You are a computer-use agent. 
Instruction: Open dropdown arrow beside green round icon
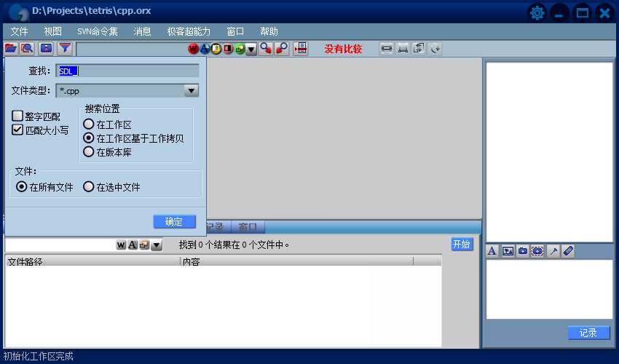tap(251, 49)
